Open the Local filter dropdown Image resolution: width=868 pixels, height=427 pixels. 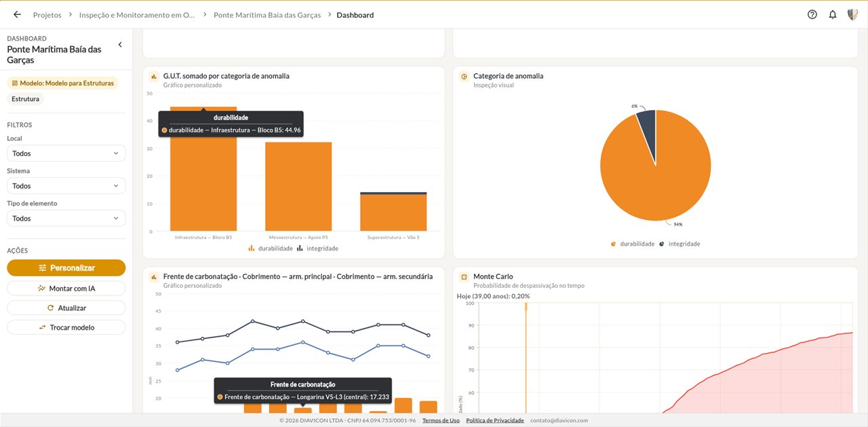point(66,153)
